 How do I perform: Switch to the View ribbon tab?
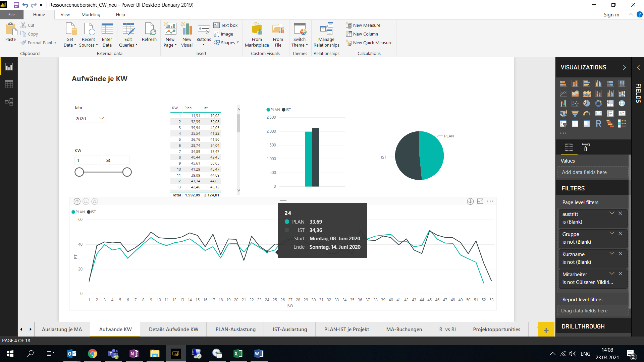[65, 14]
